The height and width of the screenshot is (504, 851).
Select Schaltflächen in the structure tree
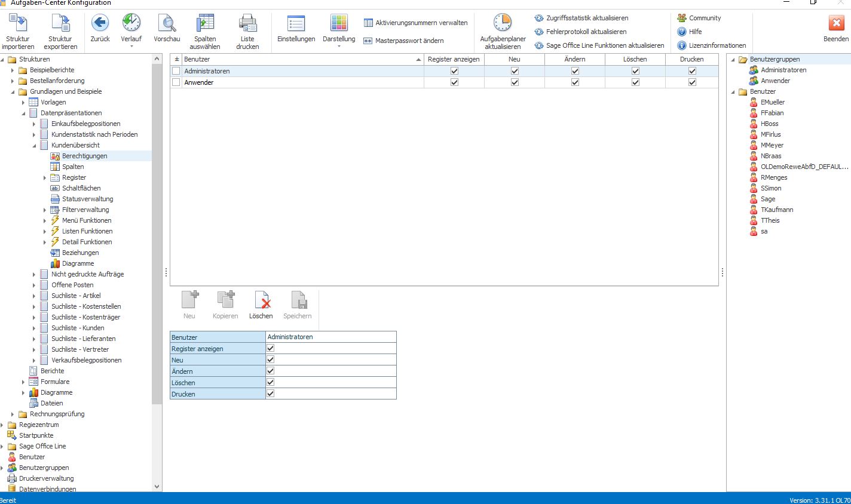81,188
